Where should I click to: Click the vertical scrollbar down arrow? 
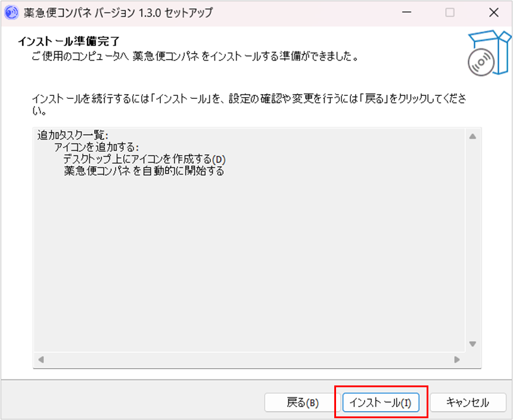pyautogui.click(x=472, y=344)
